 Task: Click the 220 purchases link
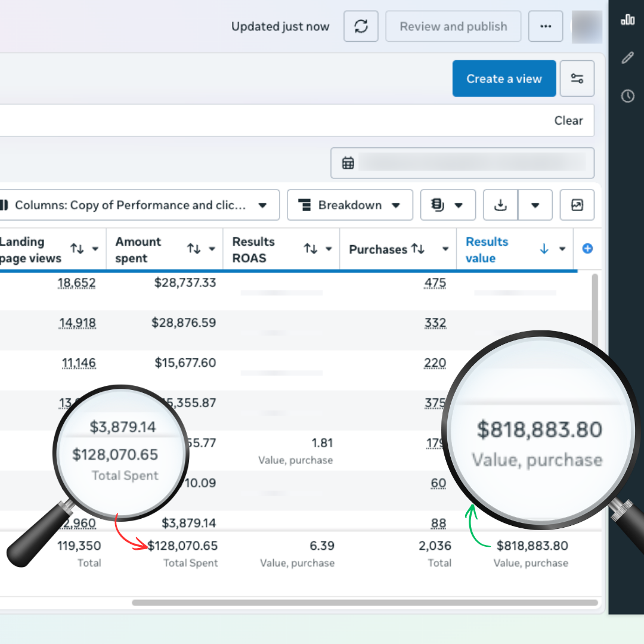coord(435,363)
